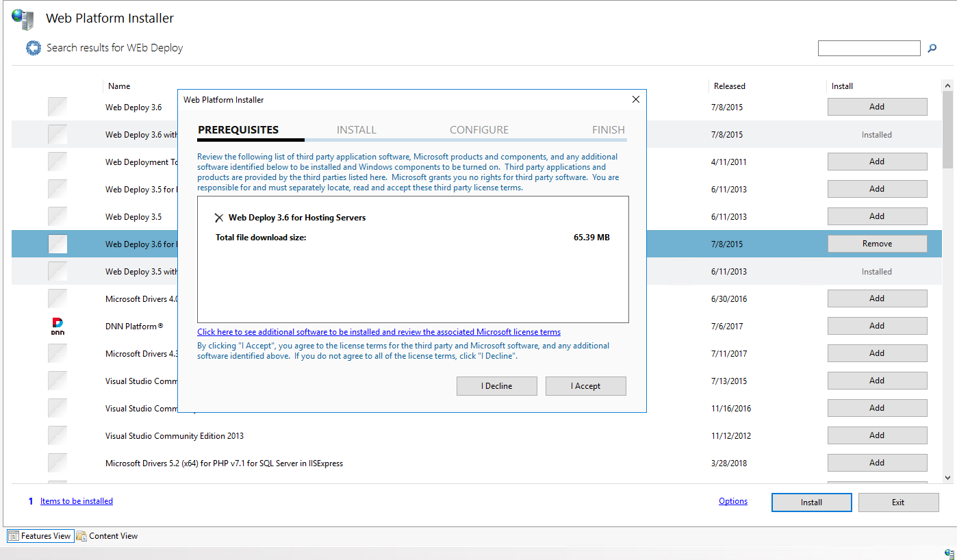Select the FINISH step tab
Viewport: 957px width, 560px height.
click(609, 130)
